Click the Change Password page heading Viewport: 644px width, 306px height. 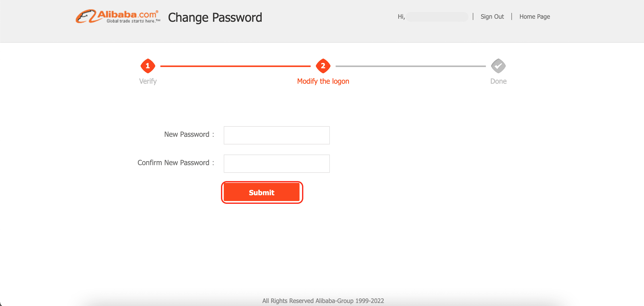215,17
